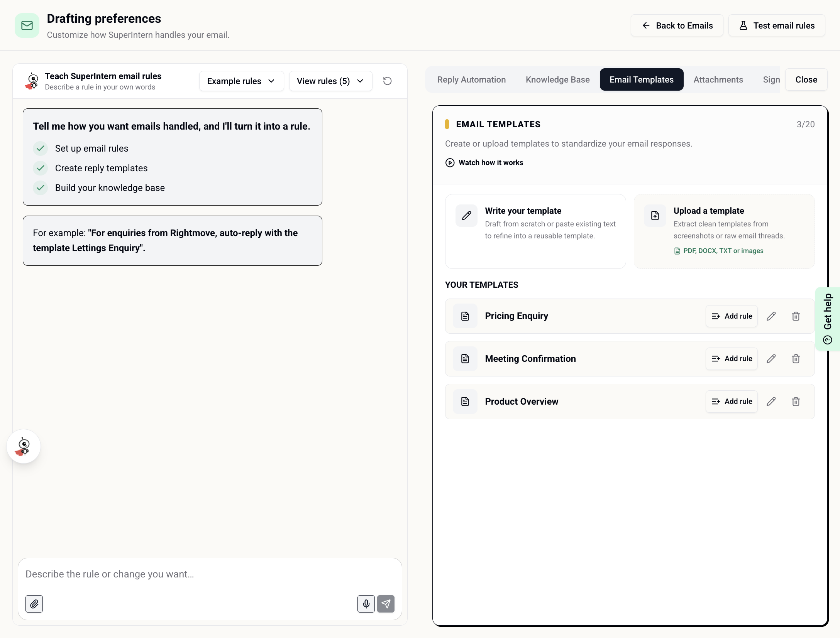The height and width of the screenshot is (638, 840).
Task: Open the Get help side tab
Action: [x=828, y=319]
